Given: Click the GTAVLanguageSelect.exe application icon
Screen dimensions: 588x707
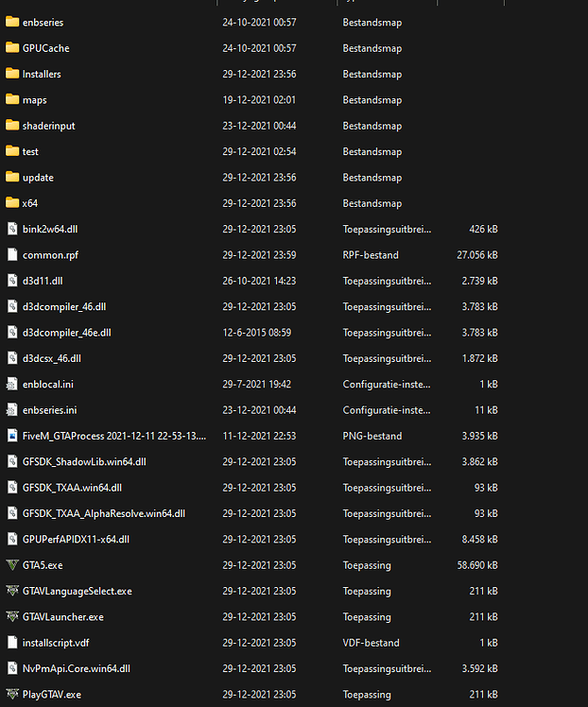Looking at the screenshot, I should tap(12, 591).
